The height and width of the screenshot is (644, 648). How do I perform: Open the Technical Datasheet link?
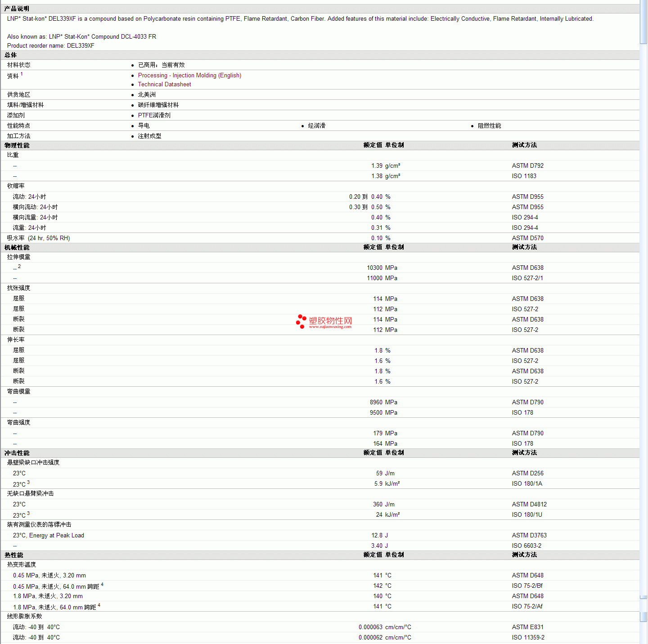coord(164,85)
